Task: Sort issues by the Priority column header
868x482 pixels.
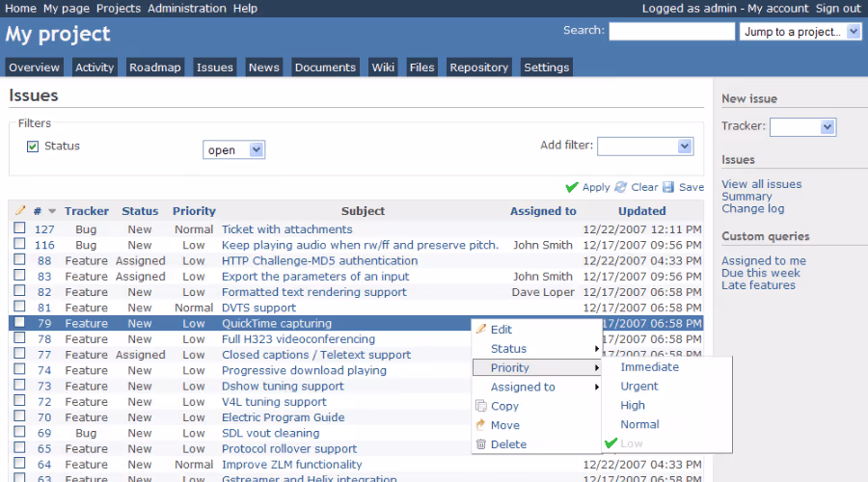Action: pyautogui.click(x=194, y=211)
